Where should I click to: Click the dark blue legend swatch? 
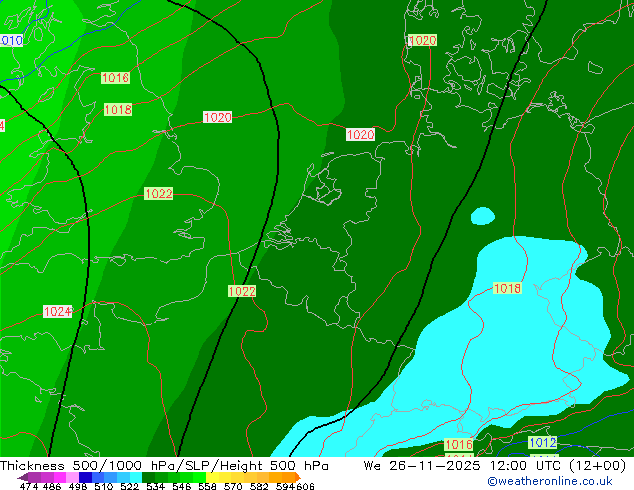(85, 477)
